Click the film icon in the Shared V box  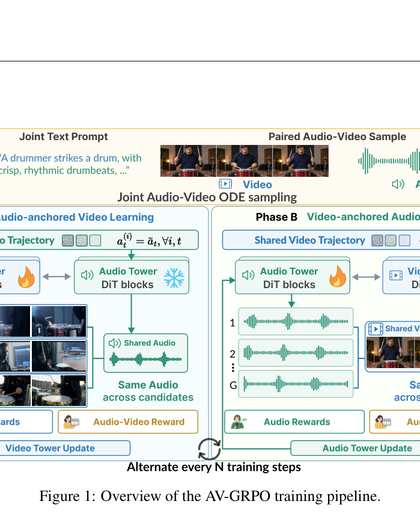pos(376,329)
